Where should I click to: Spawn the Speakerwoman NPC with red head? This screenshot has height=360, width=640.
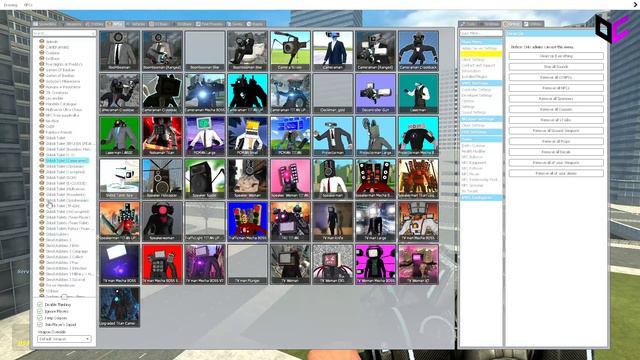click(x=162, y=221)
